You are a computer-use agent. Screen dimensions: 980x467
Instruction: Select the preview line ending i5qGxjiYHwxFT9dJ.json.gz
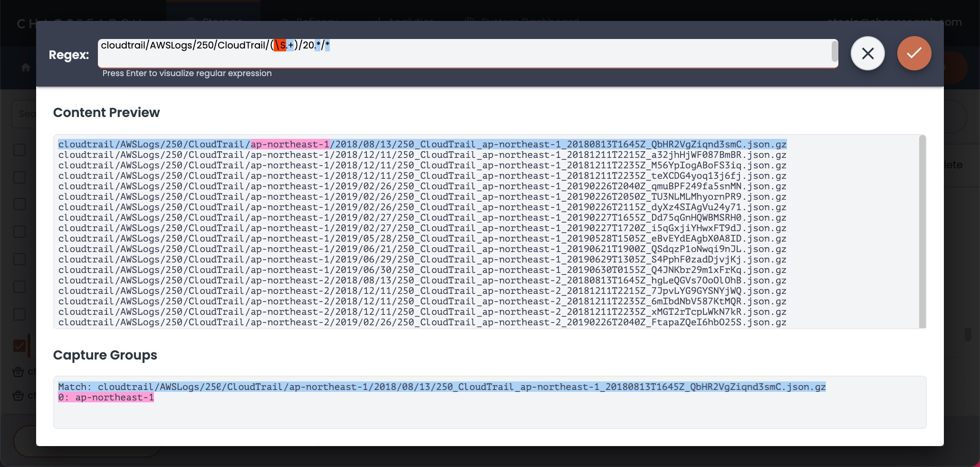[423, 228]
